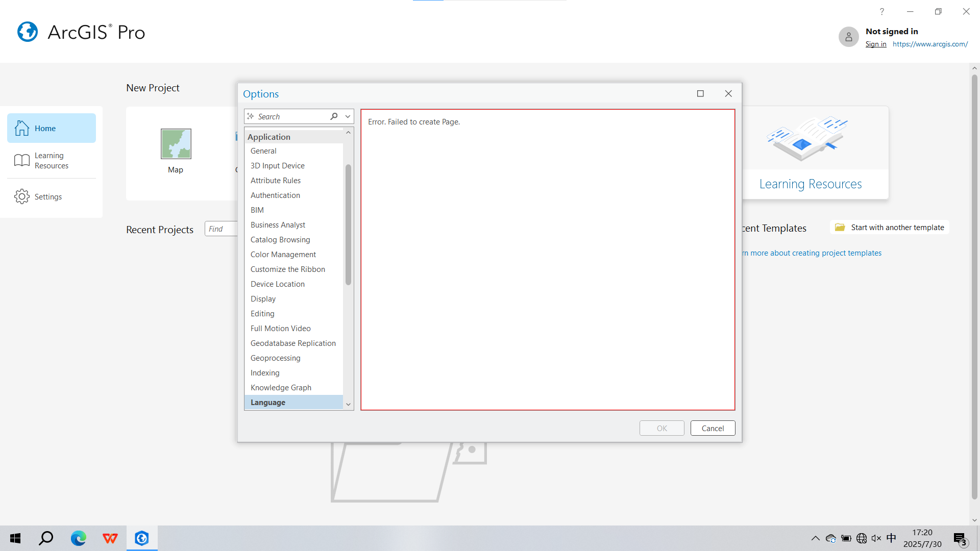Open Settings gear icon

[22, 196]
